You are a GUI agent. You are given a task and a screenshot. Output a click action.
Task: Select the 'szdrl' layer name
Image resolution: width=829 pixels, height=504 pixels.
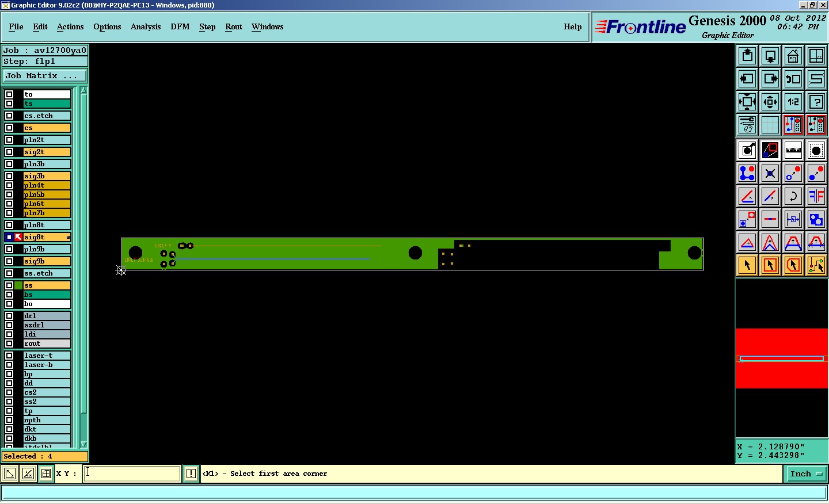pos(47,325)
